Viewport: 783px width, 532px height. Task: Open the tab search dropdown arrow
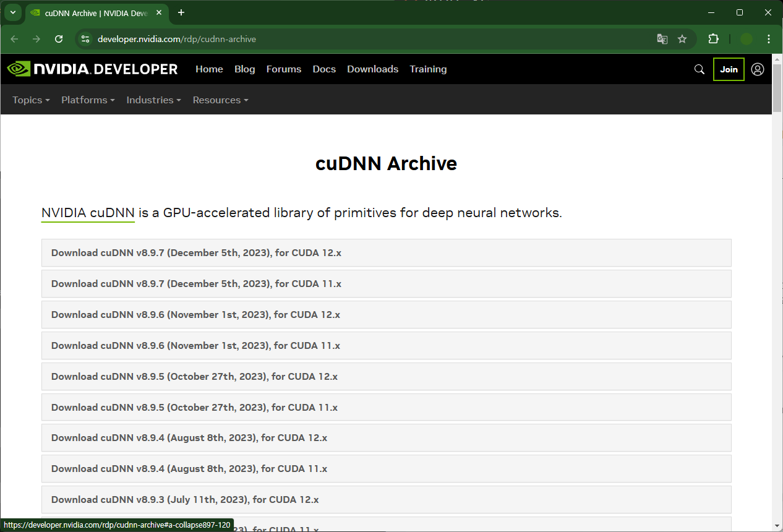point(12,12)
